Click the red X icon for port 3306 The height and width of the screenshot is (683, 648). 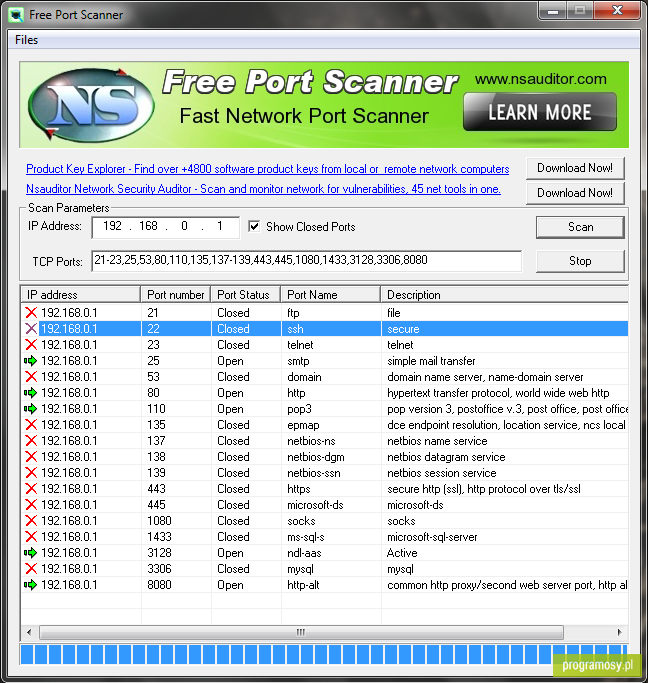(x=31, y=569)
